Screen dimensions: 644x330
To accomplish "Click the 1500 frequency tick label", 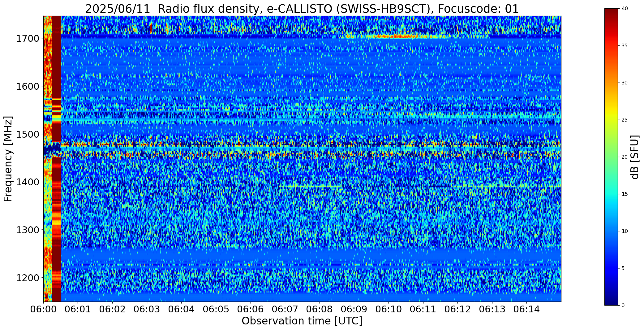I will (28, 134).
